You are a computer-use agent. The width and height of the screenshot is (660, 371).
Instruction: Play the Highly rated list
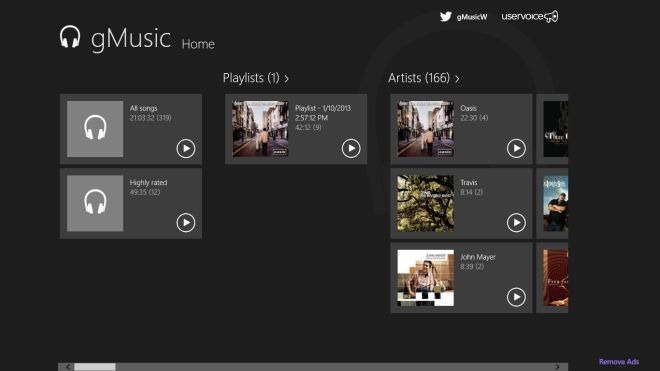[x=186, y=223]
